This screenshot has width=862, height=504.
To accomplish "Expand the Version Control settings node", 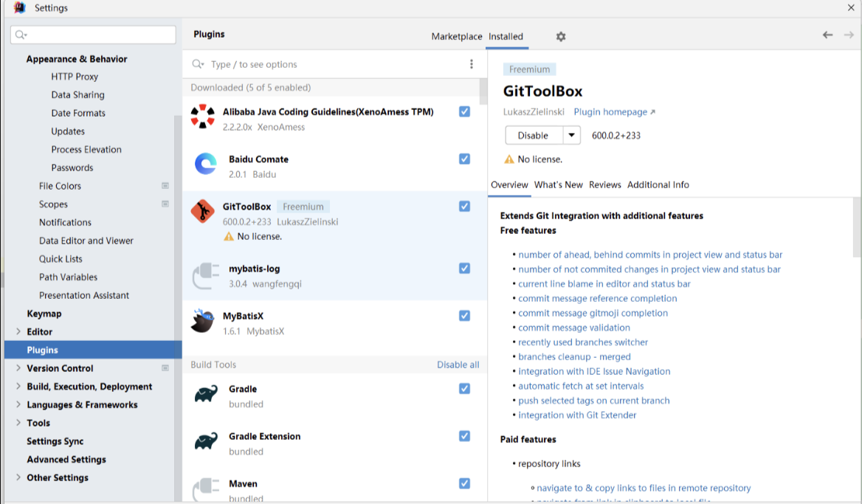I will pyautogui.click(x=18, y=368).
